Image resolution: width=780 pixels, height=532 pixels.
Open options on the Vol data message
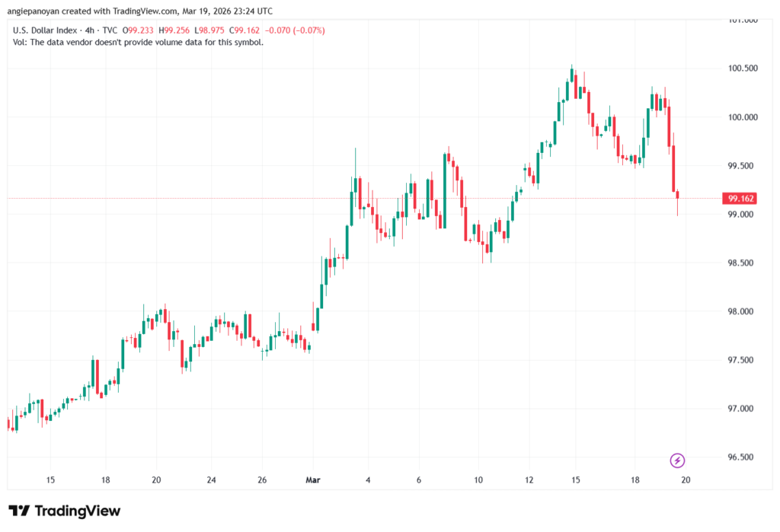[x=137, y=42]
